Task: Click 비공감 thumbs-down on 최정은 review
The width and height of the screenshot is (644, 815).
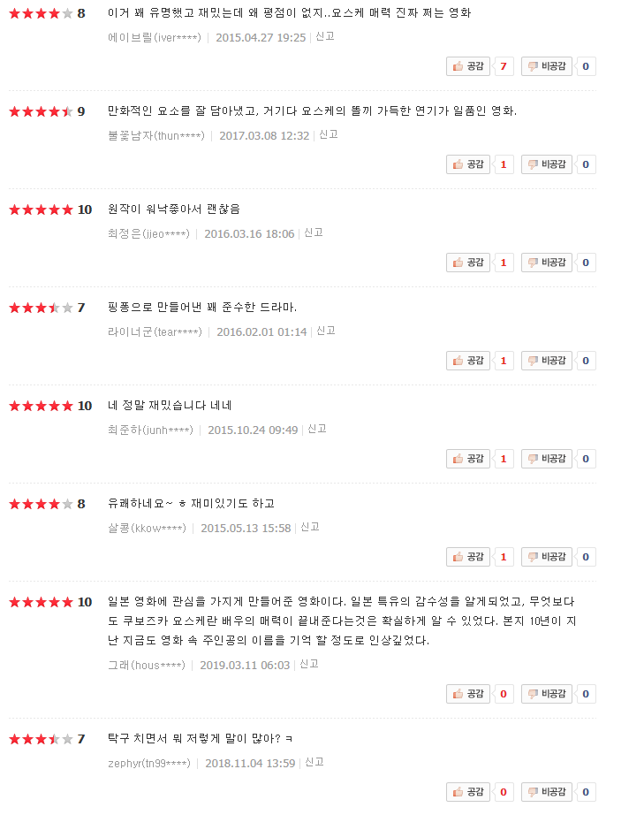Action: [546, 263]
